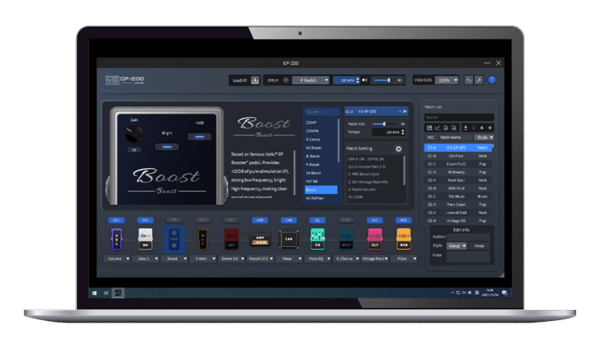The height and width of the screenshot is (364, 602).
Task: Click the move patch up arrow
Action: coord(490,128)
